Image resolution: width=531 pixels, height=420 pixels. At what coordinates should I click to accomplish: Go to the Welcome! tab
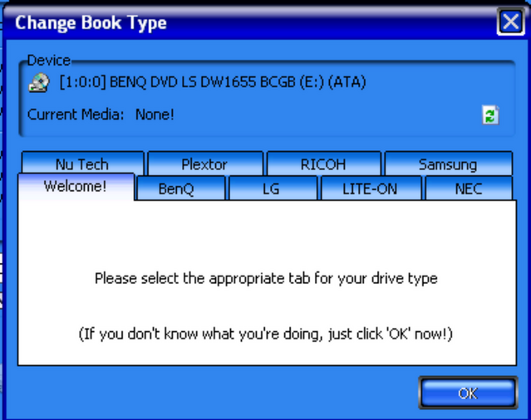pos(76,187)
